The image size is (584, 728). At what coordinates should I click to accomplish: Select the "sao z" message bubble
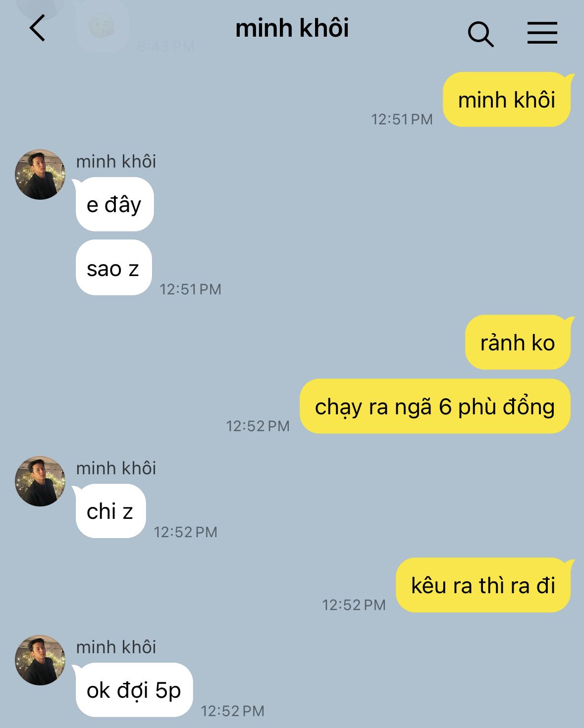coord(113,268)
